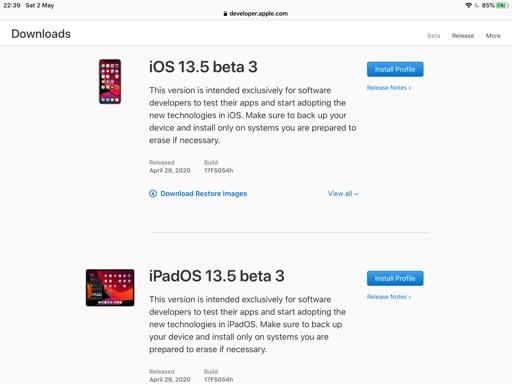Click the Do Not Disturb moon icon
This screenshot has height=384, width=512.
coord(477,5)
